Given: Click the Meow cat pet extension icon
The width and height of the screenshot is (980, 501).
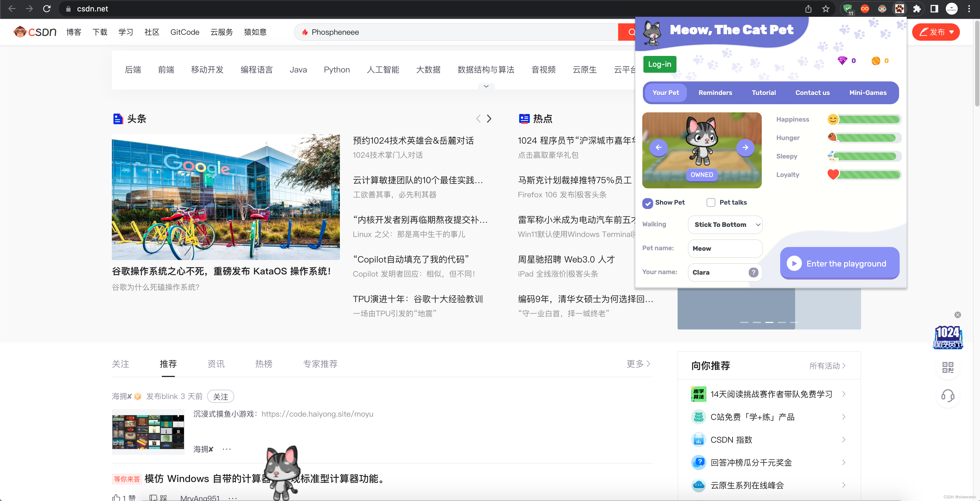Looking at the screenshot, I should click(x=899, y=9).
